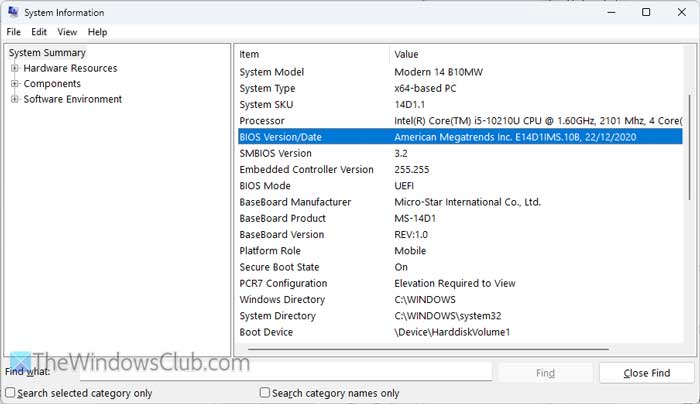Screen dimensions: 700x404
Task: Click the value x64-based PC
Action: pos(425,88)
